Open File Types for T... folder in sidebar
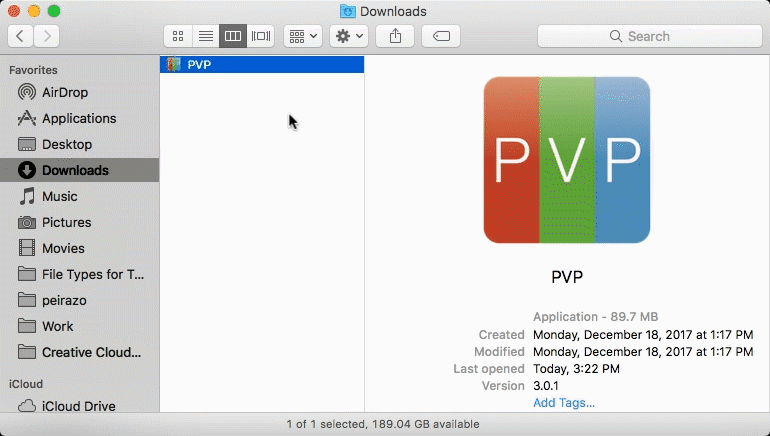 click(x=80, y=274)
